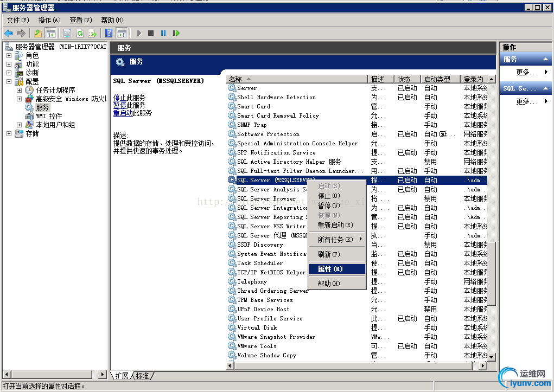This screenshot has width=554, height=392.
Task: Click the Stop service square icon
Action: tap(151, 33)
